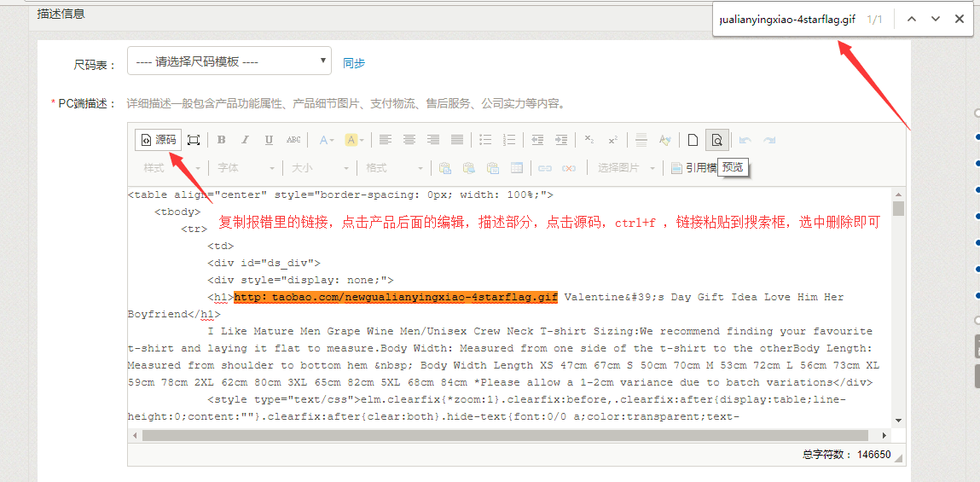Toggle the fullscreen editor icon

(194, 140)
